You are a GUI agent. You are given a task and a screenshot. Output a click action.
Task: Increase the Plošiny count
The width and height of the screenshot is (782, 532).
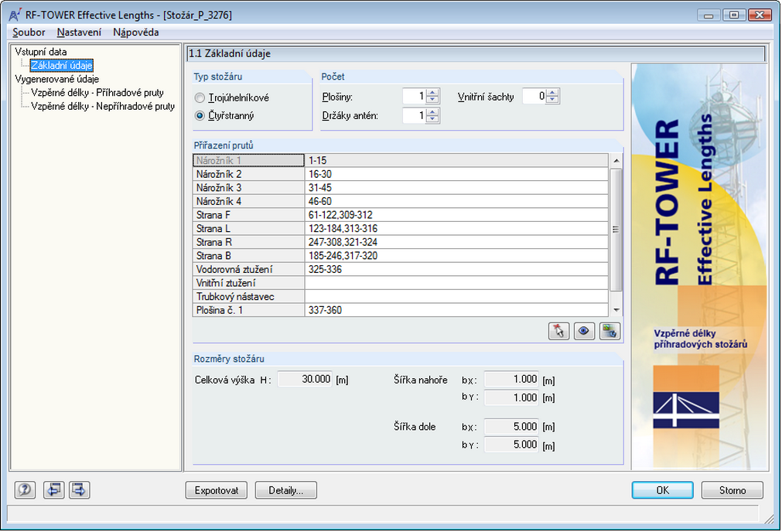click(x=433, y=92)
